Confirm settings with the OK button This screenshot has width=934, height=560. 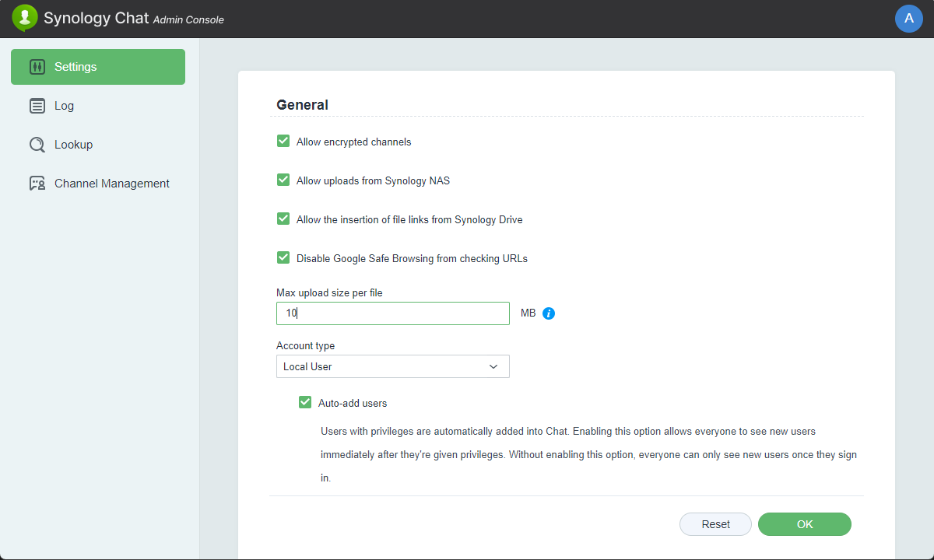804,524
